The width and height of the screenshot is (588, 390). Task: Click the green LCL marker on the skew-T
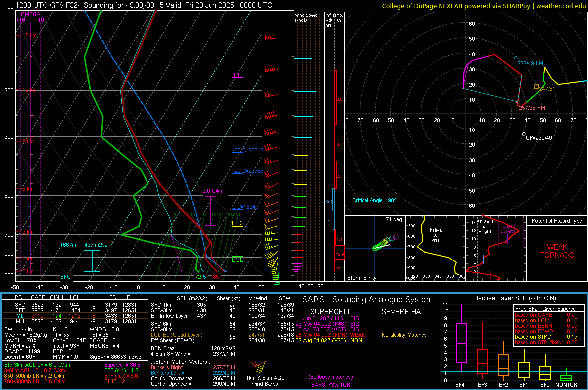click(237, 260)
